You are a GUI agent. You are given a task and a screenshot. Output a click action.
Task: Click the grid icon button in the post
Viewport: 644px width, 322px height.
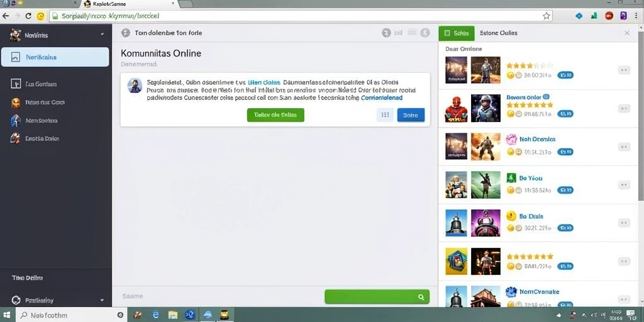(385, 115)
